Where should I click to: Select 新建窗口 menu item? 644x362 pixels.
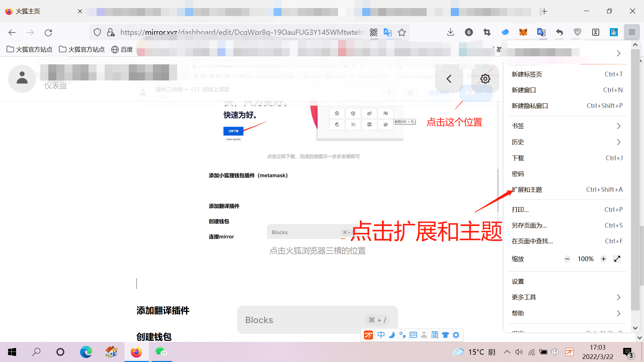[567, 90]
